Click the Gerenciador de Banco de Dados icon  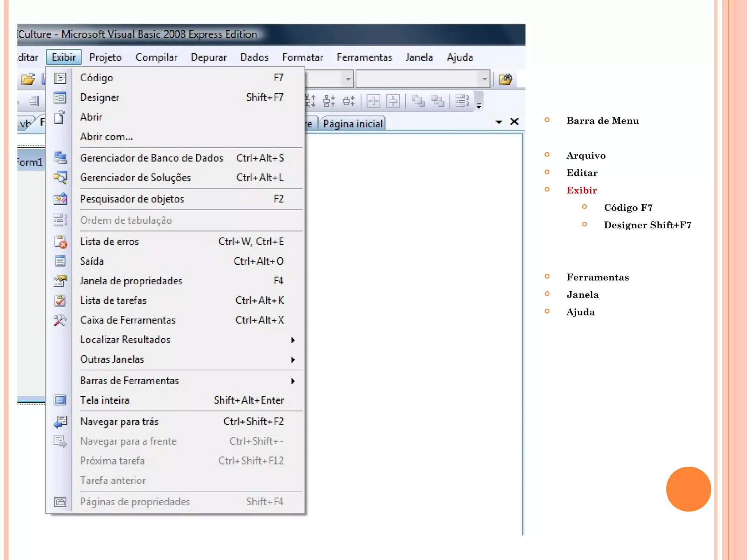(x=60, y=158)
